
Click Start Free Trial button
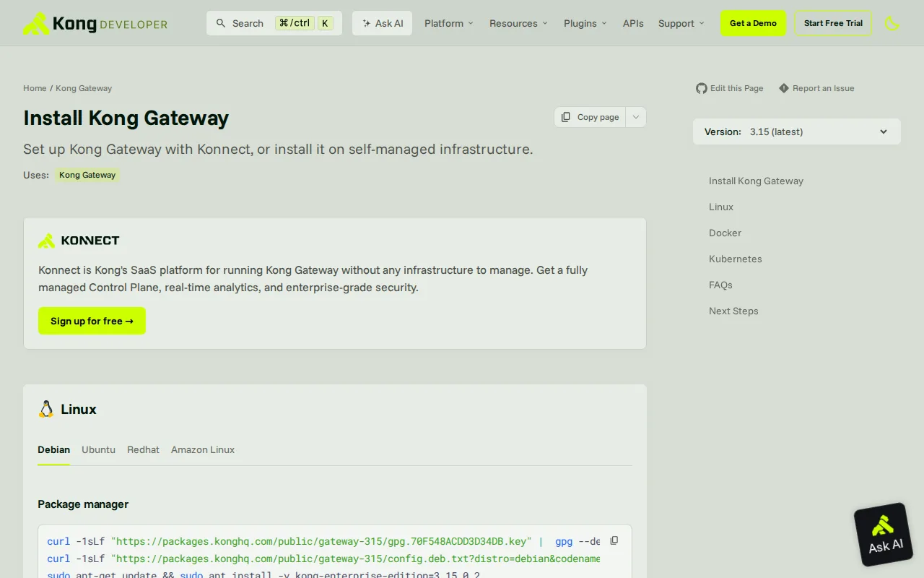coord(833,23)
